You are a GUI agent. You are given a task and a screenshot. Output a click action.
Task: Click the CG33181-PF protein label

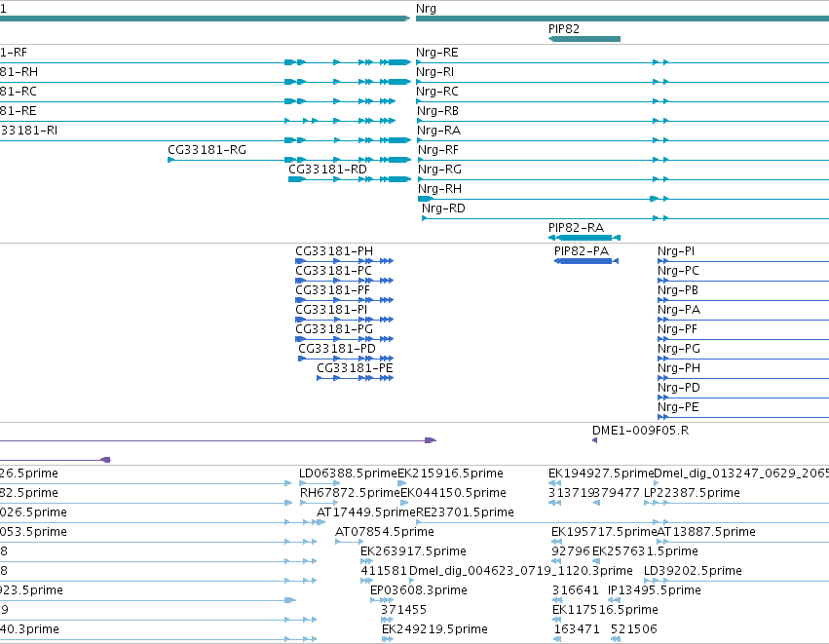click(332, 290)
